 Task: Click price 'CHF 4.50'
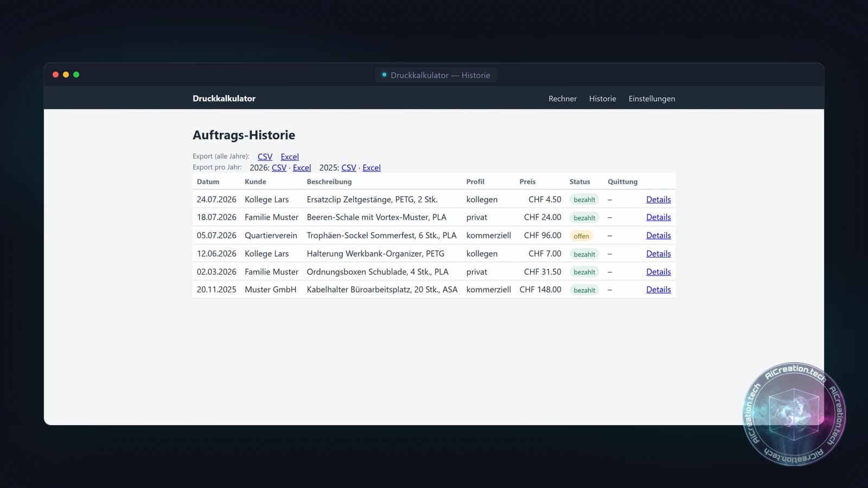(x=545, y=200)
